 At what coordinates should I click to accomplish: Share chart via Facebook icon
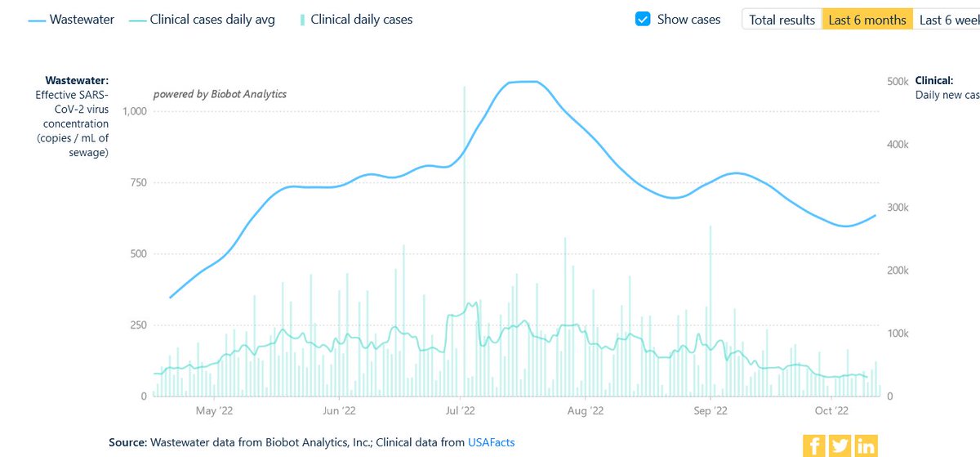click(x=814, y=445)
